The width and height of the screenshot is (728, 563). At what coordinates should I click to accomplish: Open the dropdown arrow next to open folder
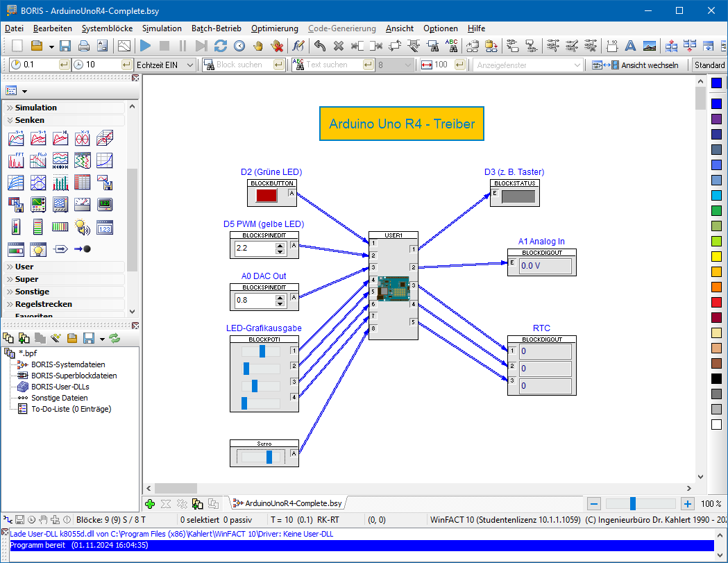51,47
